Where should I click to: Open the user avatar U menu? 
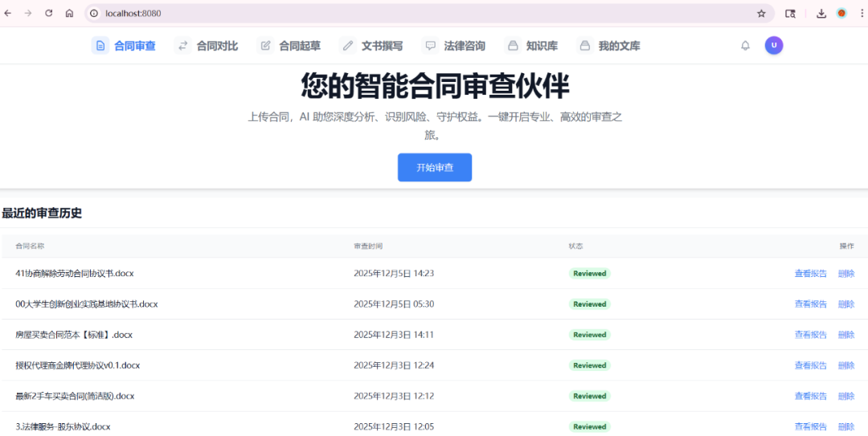(774, 46)
